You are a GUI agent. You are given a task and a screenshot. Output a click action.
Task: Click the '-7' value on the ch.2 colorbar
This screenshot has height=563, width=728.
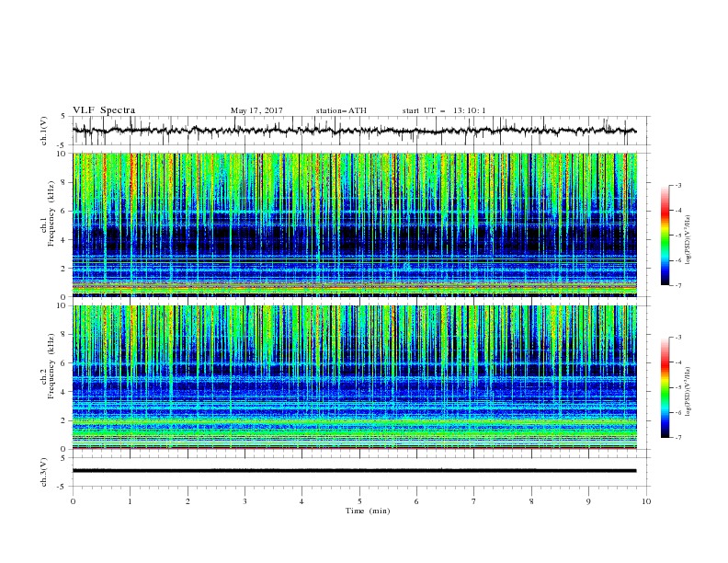coord(678,437)
